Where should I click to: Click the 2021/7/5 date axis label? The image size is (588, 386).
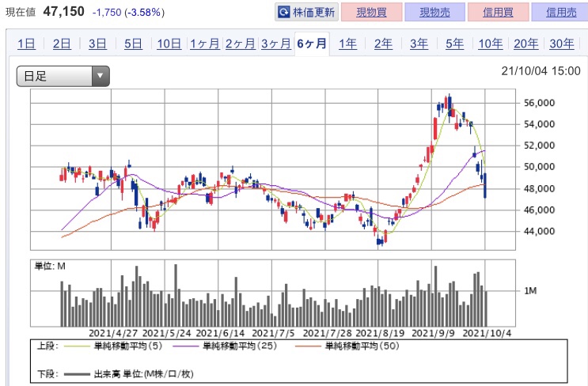point(273,333)
